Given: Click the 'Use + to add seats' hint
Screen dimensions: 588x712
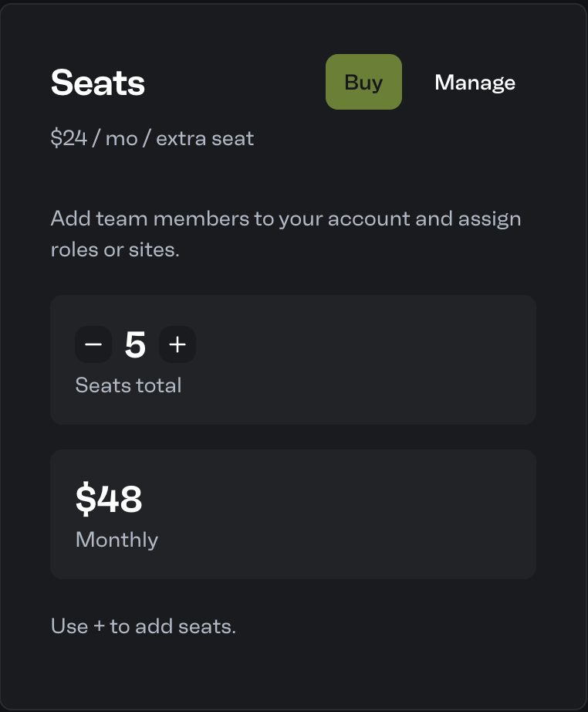Looking at the screenshot, I should [144, 626].
